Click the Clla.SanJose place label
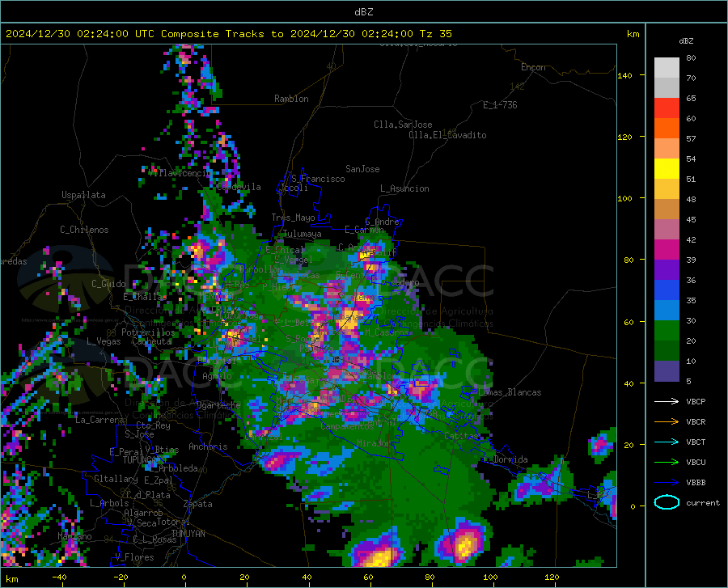The height and width of the screenshot is (588, 728). [x=403, y=125]
